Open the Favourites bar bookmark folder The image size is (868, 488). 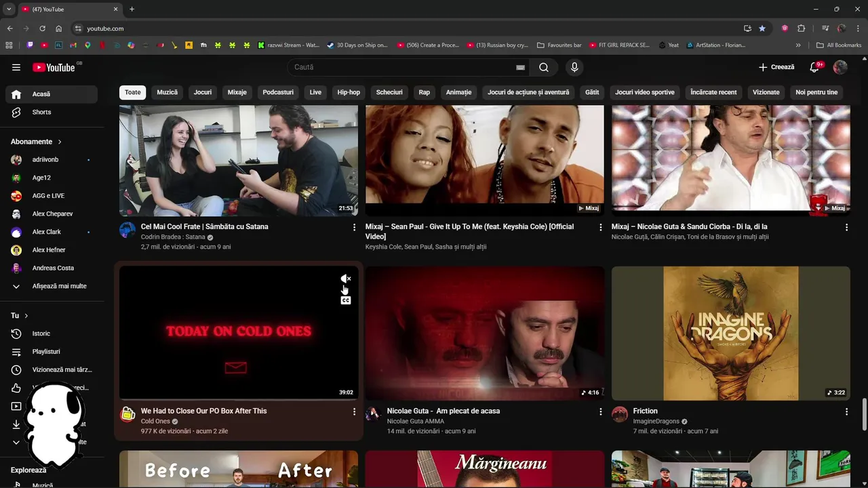click(559, 45)
